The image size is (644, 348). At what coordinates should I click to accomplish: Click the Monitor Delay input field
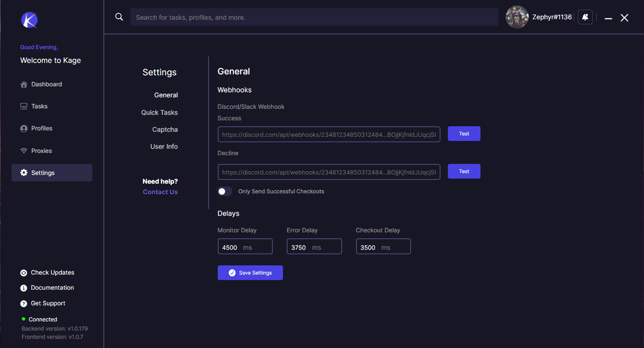(x=245, y=247)
